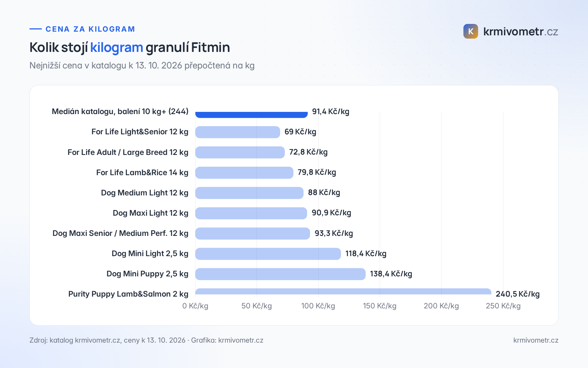Click the 'Dog Maxi Light 12 kg' label
This screenshot has height=368, width=588.
pyautogui.click(x=151, y=213)
